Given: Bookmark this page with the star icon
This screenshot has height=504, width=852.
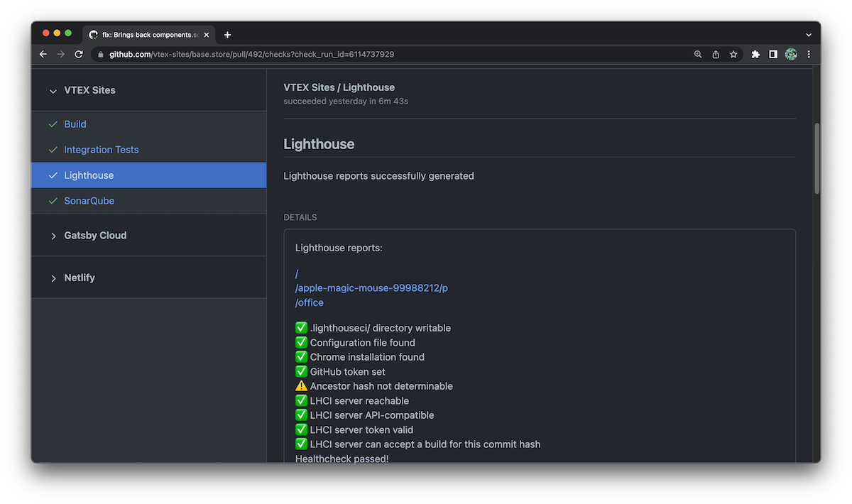Looking at the screenshot, I should point(733,54).
